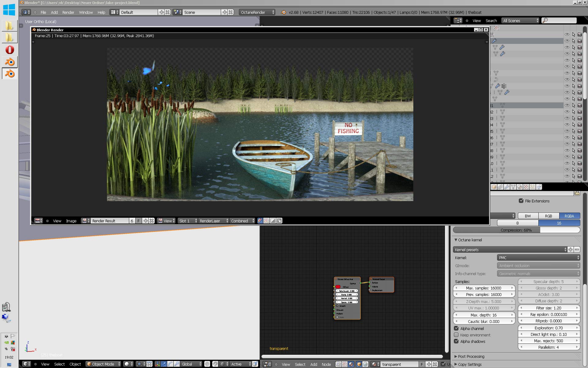The width and height of the screenshot is (588, 368).
Task: Launch Opera from the Windows taskbar
Action: (10, 50)
